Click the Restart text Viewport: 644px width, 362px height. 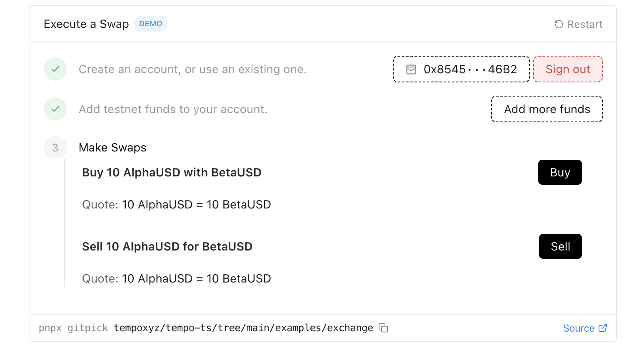[x=584, y=24]
